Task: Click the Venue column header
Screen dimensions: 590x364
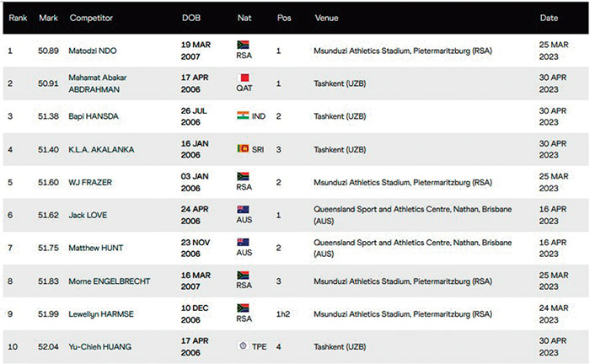Action: (x=326, y=17)
